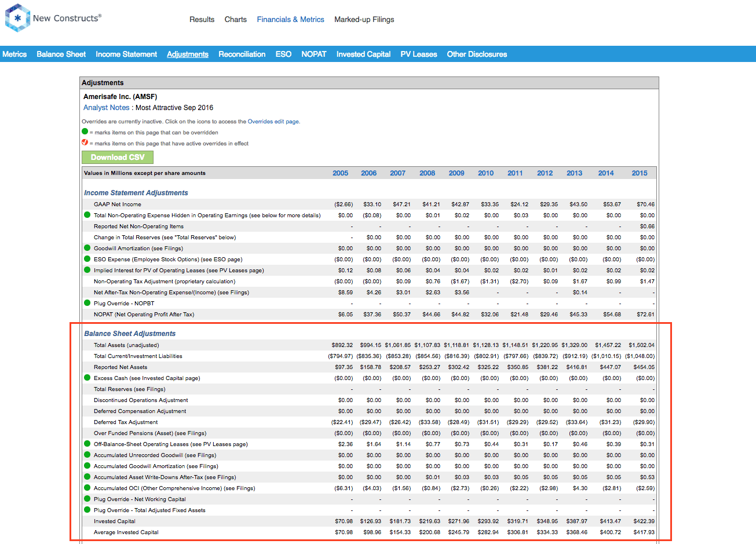Click the 2007 column year link
The image size is (756, 544).
click(398, 173)
